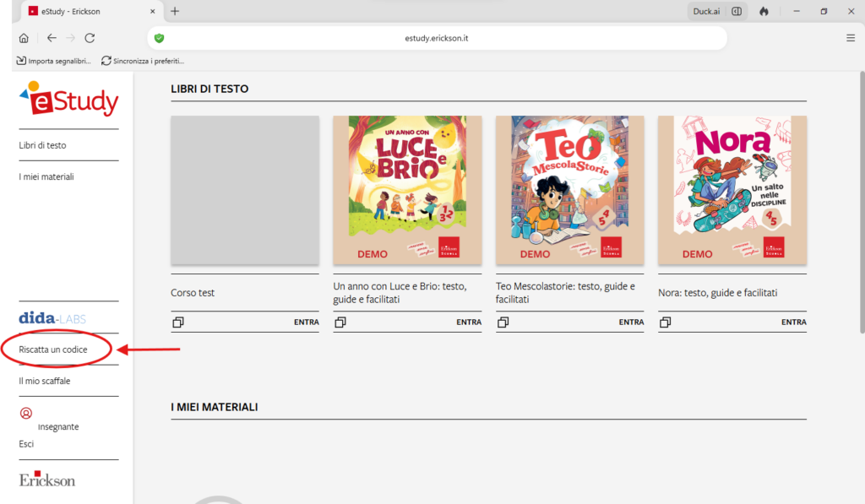Click the browser home icon
The width and height of the screenshot is (865, 504).
[24, 38]
